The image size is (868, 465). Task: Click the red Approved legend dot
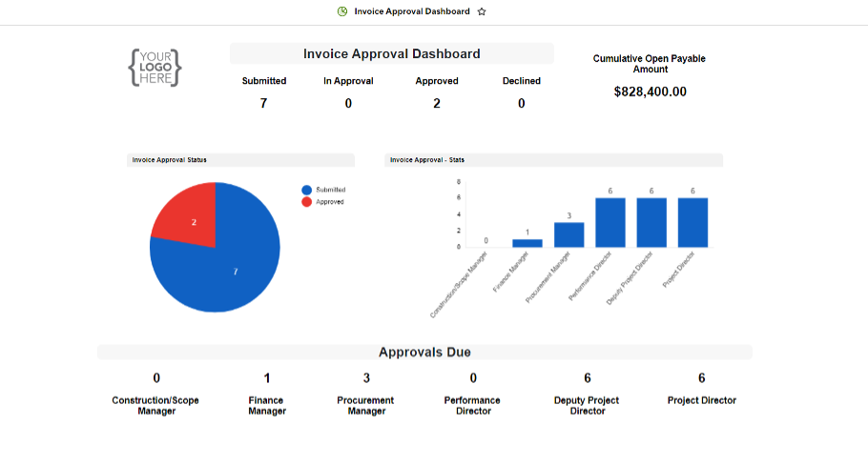(306, 202)
